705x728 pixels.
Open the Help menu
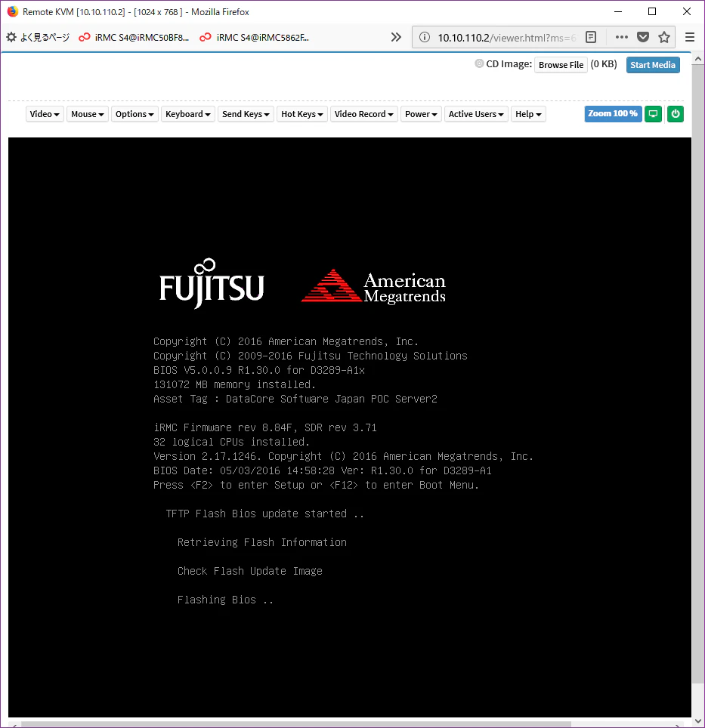[x=528, y=114]
